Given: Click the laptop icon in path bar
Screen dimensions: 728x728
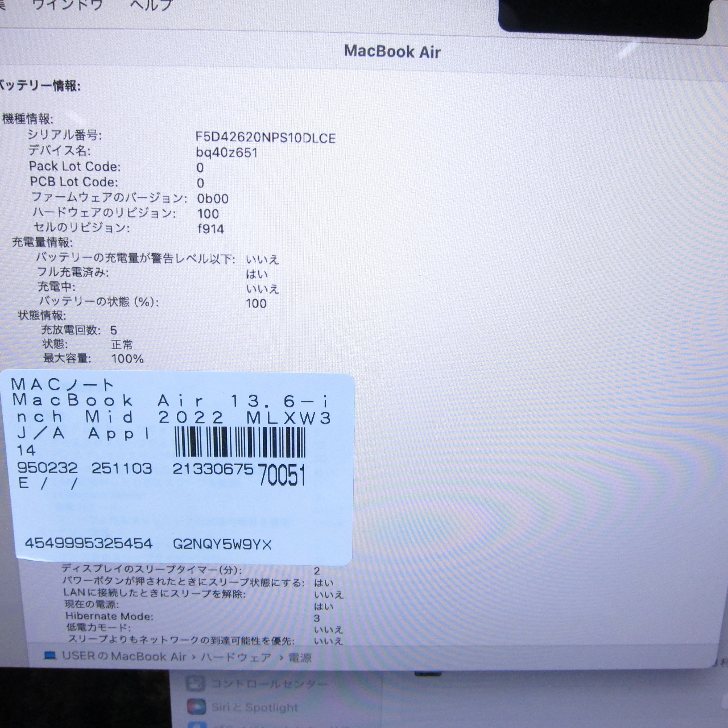Looking at the screenshot, I should pyautogui.click(x=50, y=656).
